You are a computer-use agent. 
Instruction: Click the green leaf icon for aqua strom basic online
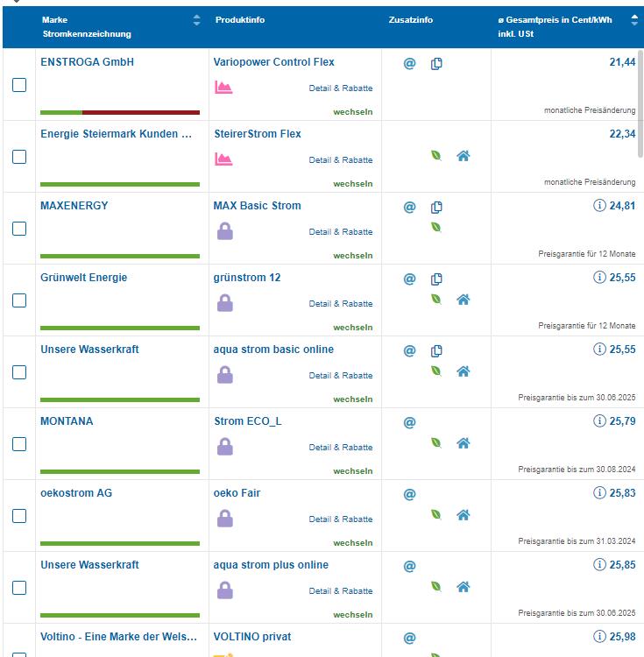(x=436, y=371)
